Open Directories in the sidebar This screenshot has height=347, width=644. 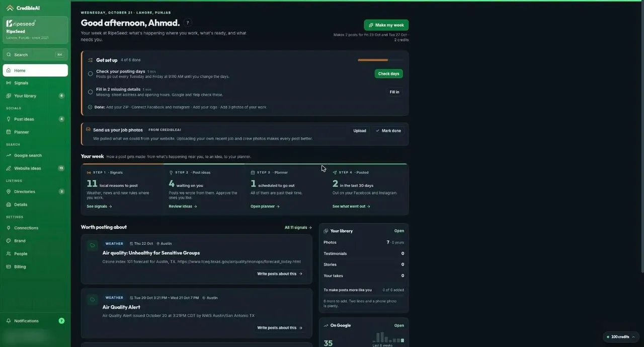tap(35, 191)
